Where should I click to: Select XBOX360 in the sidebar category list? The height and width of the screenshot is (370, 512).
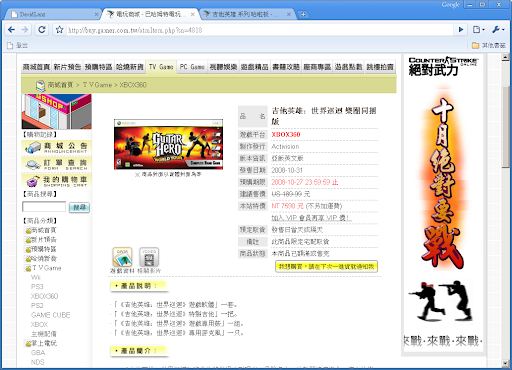44,296
